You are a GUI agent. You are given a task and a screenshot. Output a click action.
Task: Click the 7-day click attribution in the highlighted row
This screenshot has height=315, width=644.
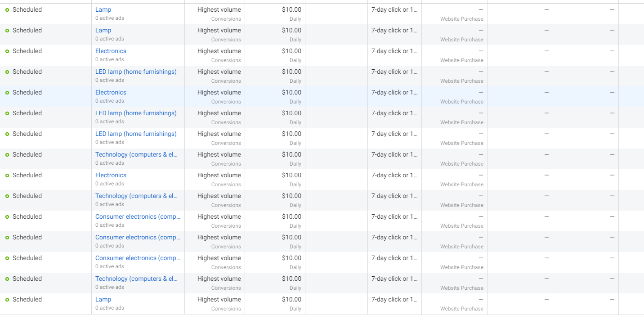coord(394,92)
